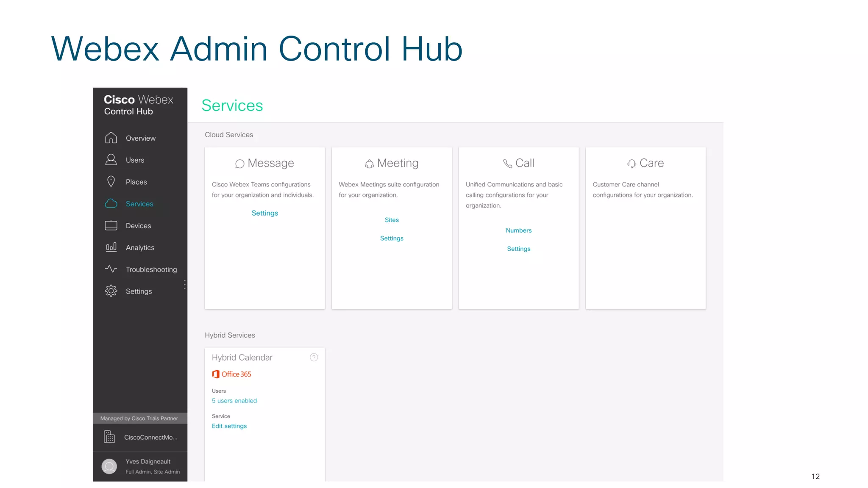Click the Settings gear icon in sidebar
The height and width of the screenshot is (488, 868).
(x=111, y=291)
